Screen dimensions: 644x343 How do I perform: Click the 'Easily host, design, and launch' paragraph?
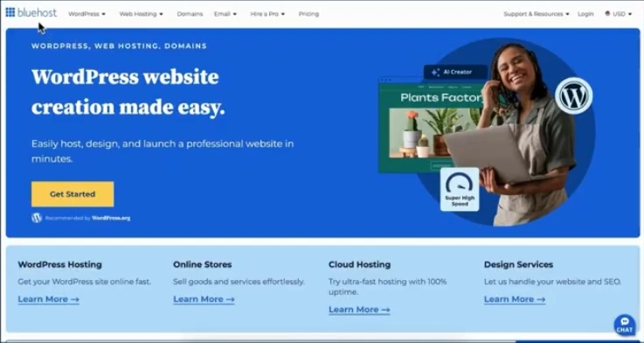[x=163, y=150]
